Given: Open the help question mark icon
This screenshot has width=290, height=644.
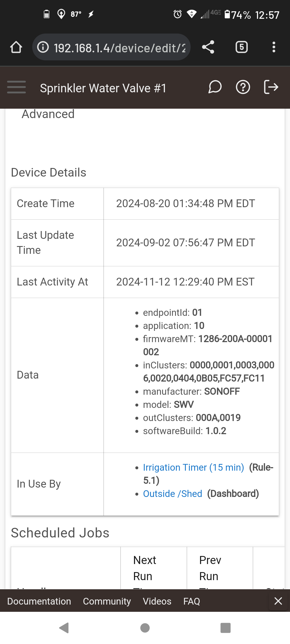Looking at the screenshot, I should coord(243,87).
